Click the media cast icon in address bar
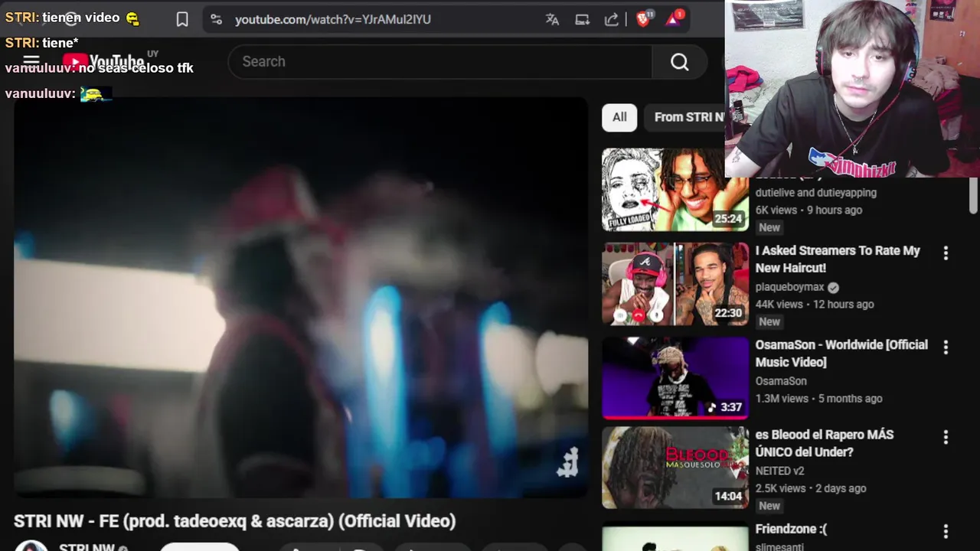This screenshot has width=980, height=551. click(582, 19)
